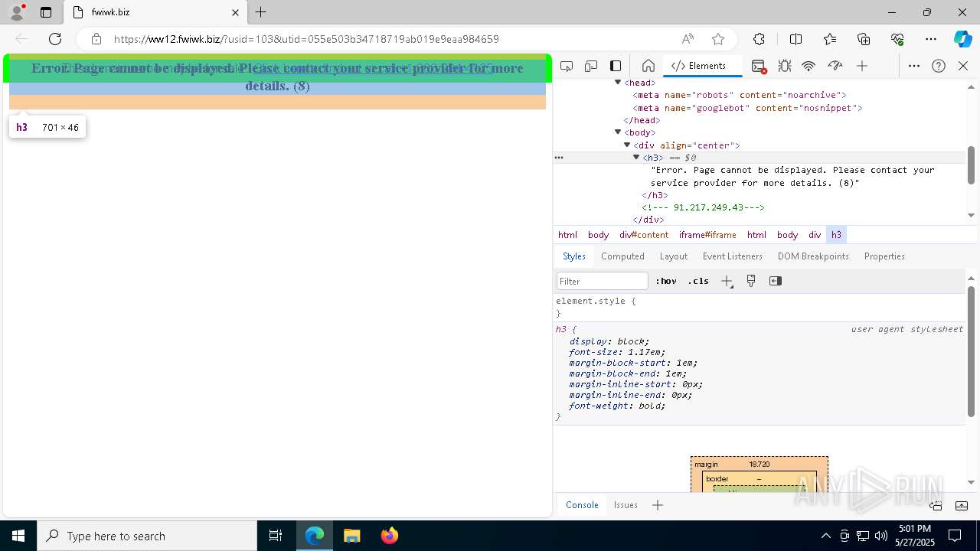The width and height of the screenshot is (980, 551).
Task: Click the New style rule plus icon
Action: coord(727,281)
